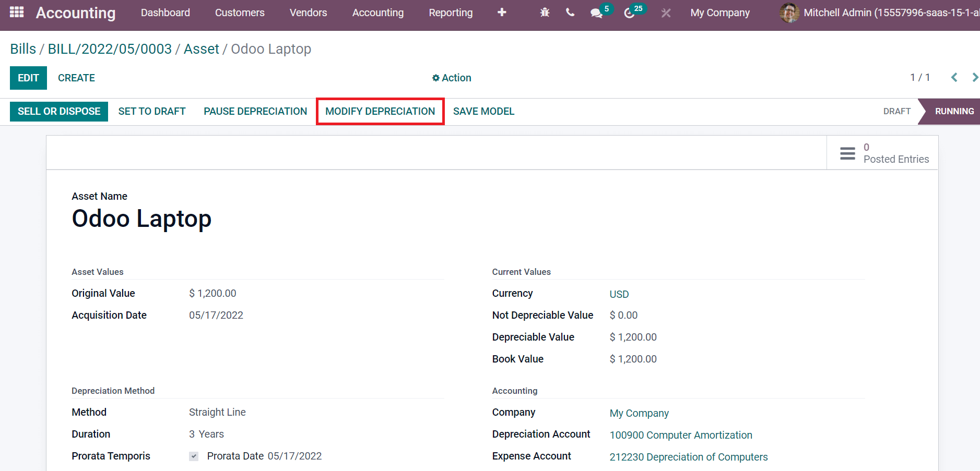This screenshot has width=980, height=471.
Task: Click Prorata Date 05/17/2022 value
Action: coord(294,456)
